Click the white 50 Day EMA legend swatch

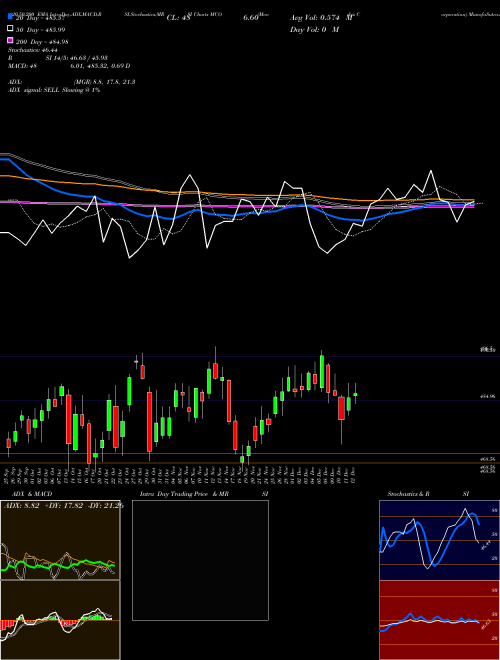10,29
